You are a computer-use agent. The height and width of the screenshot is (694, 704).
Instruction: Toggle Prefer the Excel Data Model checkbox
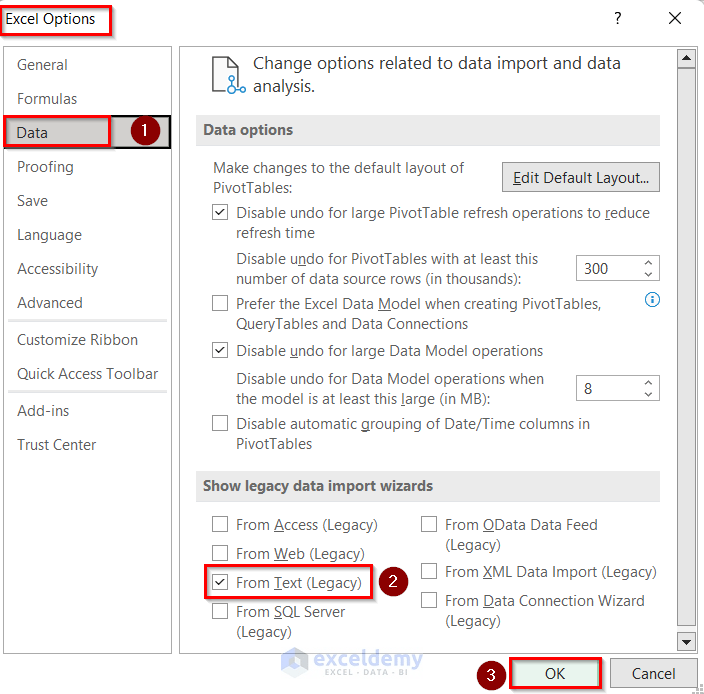[x=220, y=303]
